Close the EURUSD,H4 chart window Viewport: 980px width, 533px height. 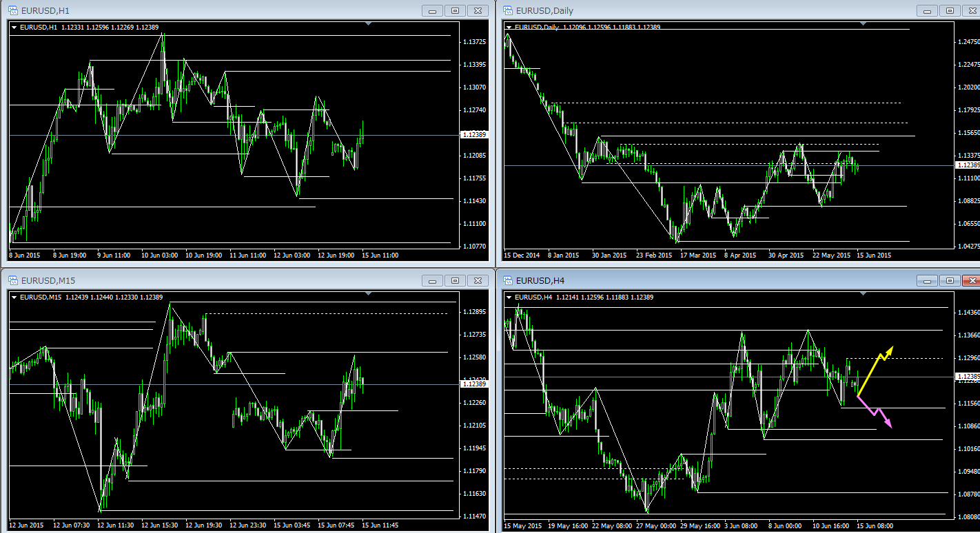coord(970,280)
